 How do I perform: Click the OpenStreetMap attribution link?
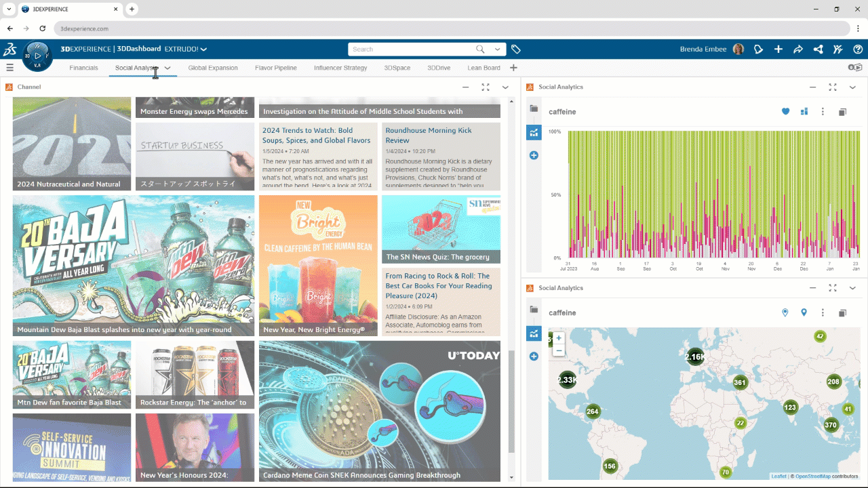(812, 476)
